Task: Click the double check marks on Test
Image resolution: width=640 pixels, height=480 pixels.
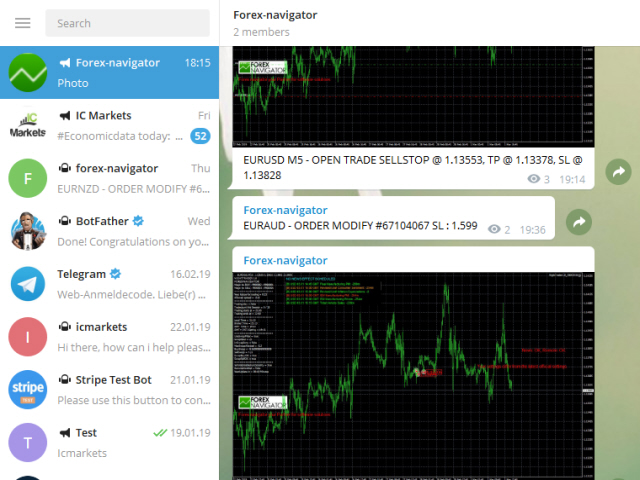Action: point(160,433)
